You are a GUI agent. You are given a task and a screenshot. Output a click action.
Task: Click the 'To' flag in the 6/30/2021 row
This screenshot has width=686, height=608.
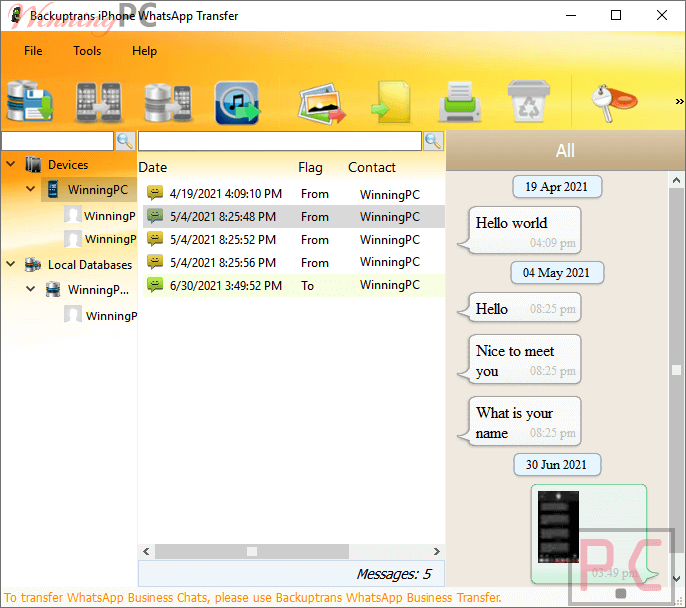point(307,286)
